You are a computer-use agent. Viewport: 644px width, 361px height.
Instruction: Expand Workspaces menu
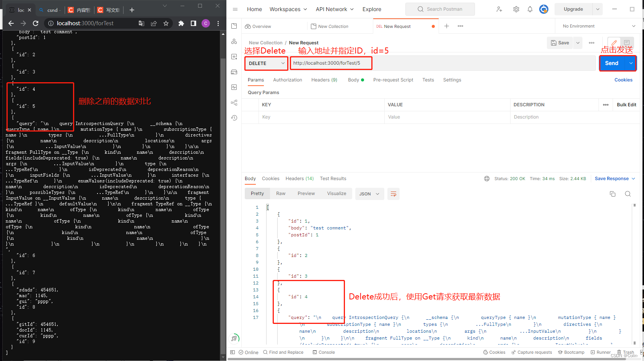[x=288, y=9]
